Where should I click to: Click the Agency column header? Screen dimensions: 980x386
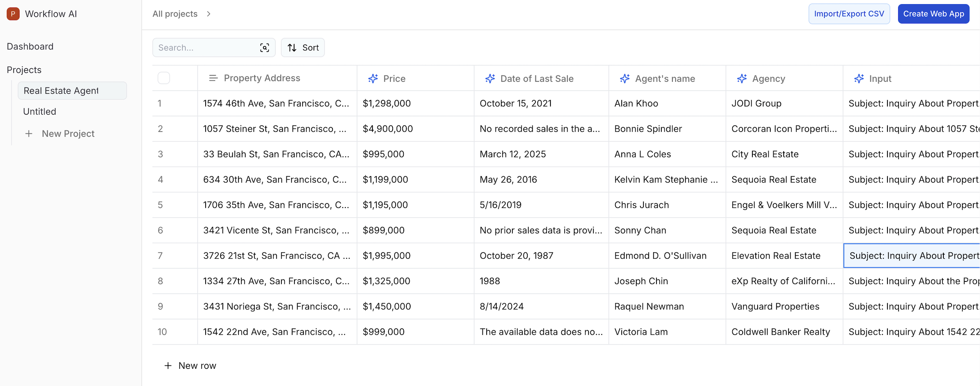pos(784,78)
